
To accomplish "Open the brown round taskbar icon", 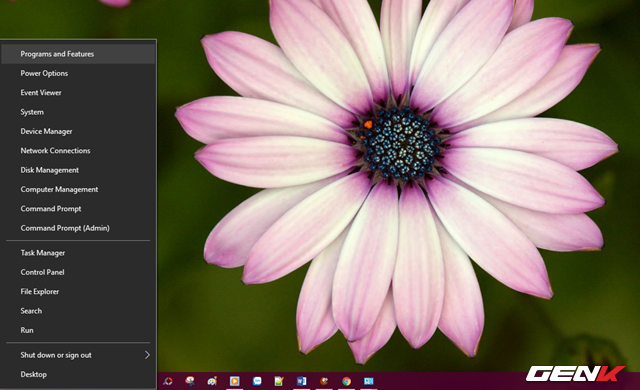I will click(324, 381).
